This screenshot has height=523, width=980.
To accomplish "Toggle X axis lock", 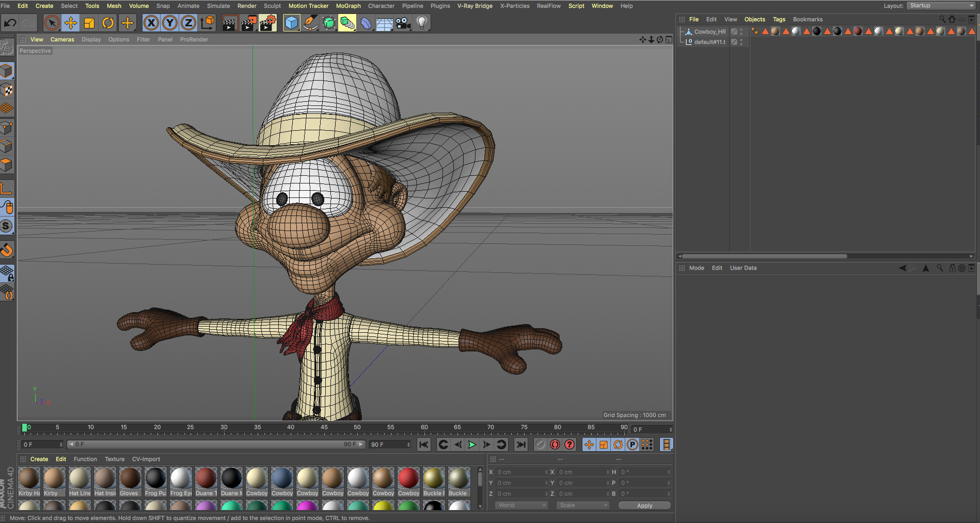I will [x=151, y=23].
